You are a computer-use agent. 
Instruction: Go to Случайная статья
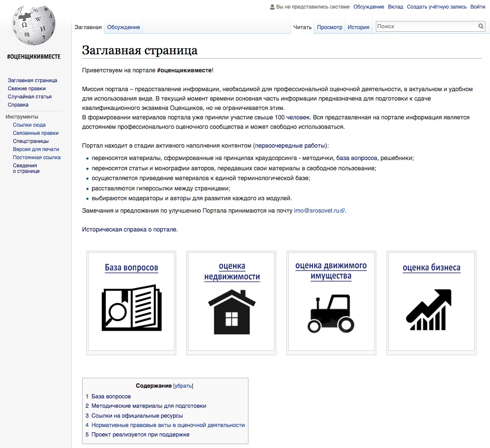pyautogui.click(x=30, y=97)
